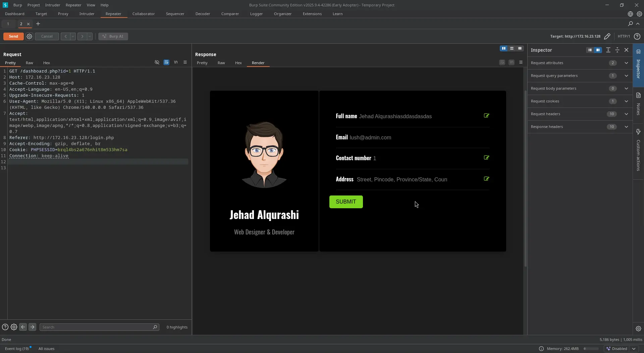Click the green SUBMIT button

pos(346,202)
